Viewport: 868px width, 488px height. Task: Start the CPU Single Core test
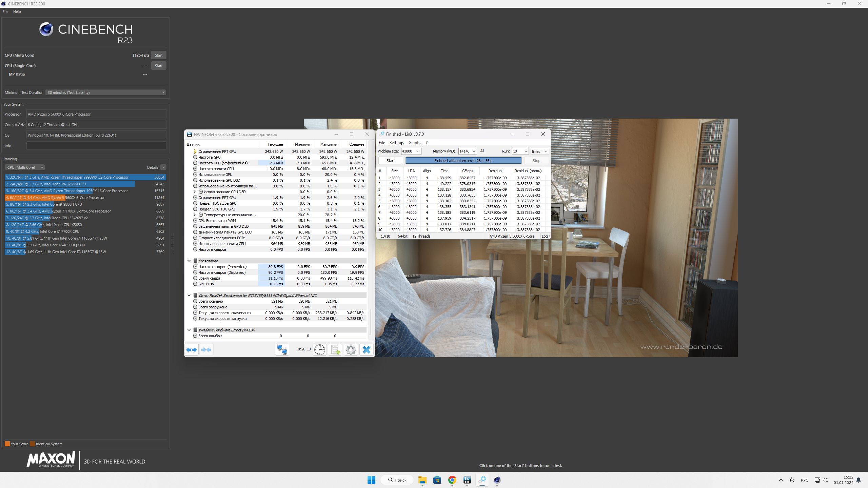[x=158, y=66]
